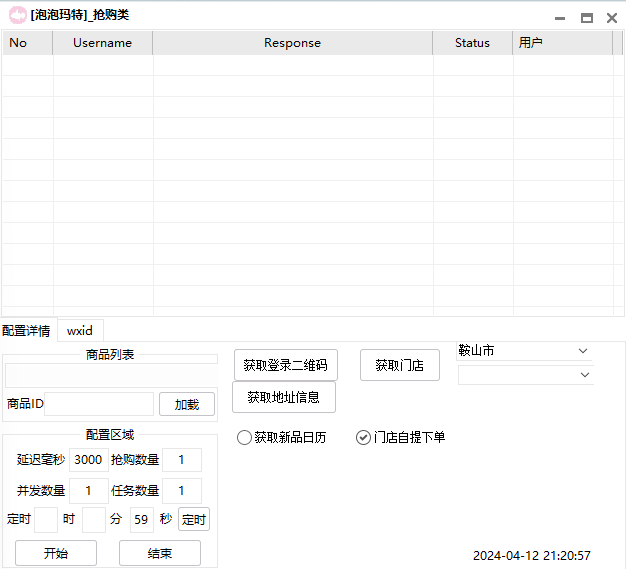Expand the 鞍山市 city dropdown
This screenshot has width=626, height=569.
pyautogui.click(x=583, y=351)
